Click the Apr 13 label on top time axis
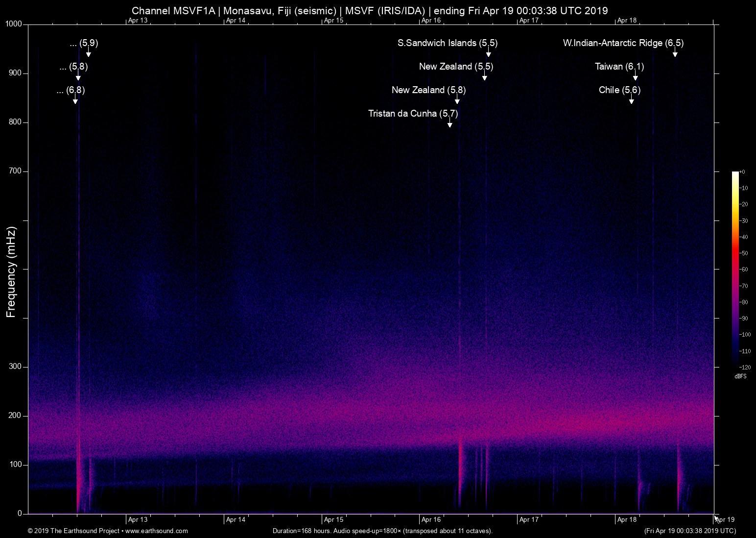Viewport: 756px width, 538px height. [138, 20]
